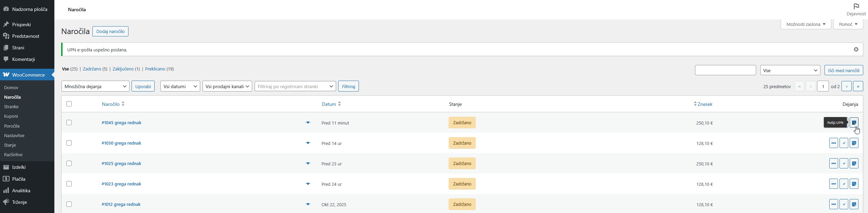Screen dimensions: 868x213
Task: Click the Uporabi button
Action: pos(143,86)
